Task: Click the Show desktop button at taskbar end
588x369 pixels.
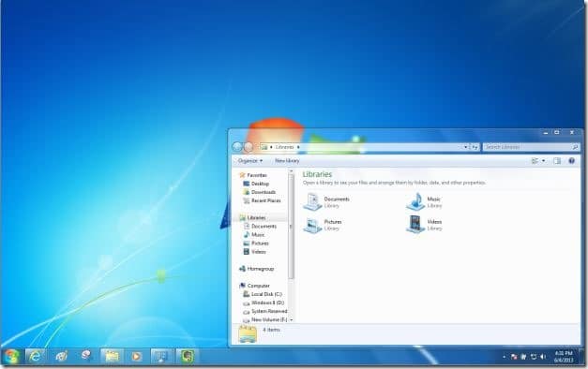Action: point(582,356)
